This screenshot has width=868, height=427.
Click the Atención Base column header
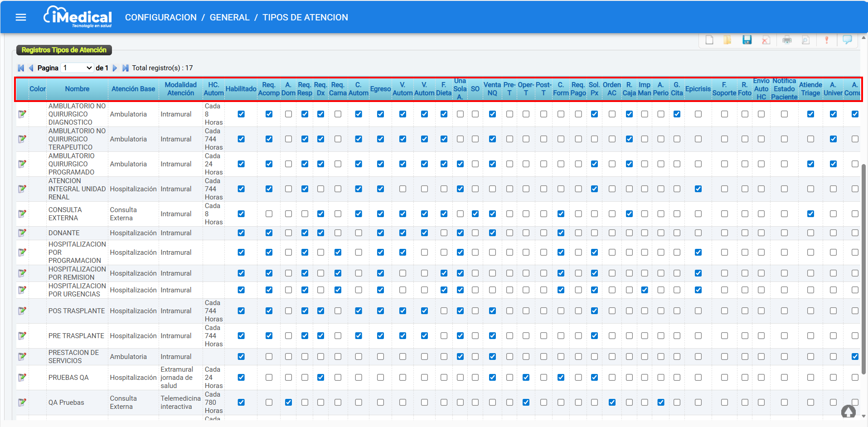(x=133, y=89)
